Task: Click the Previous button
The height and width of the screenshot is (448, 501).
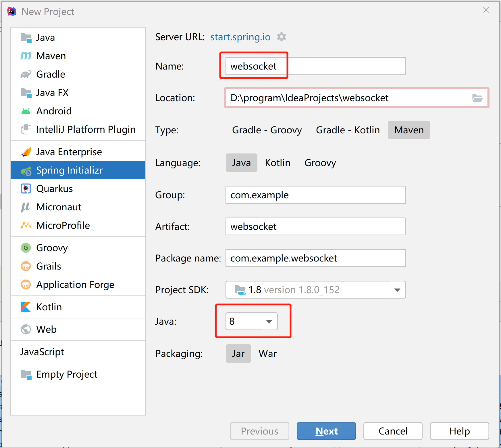Action: (259, 431)
